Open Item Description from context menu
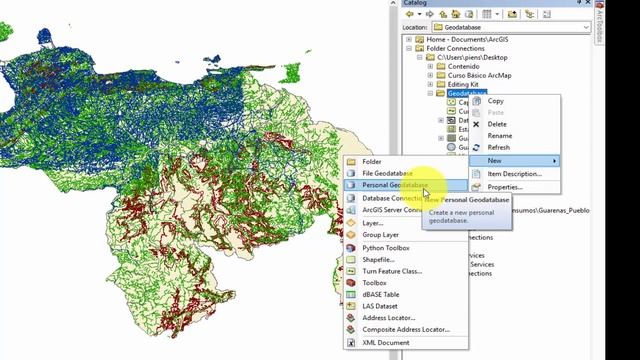The width and height of the screenshot is (640, 360). pyautogui.click(x=514, y=174)
